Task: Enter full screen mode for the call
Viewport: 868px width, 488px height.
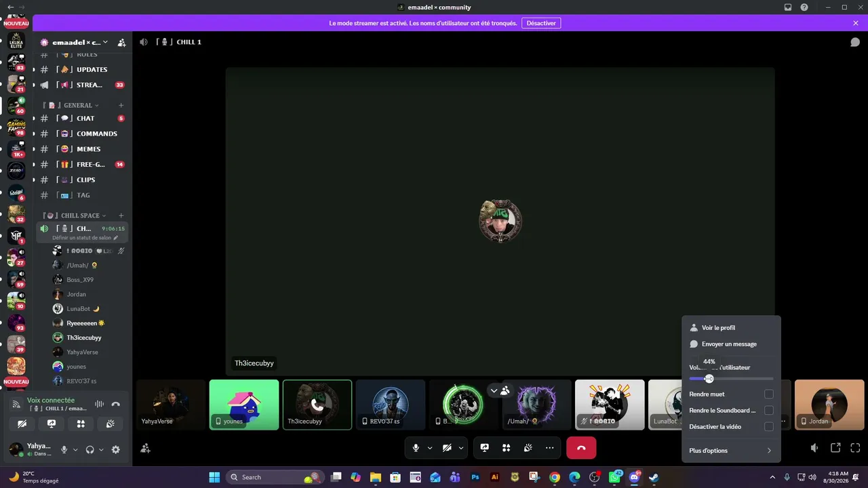Action: click(855, 448)
